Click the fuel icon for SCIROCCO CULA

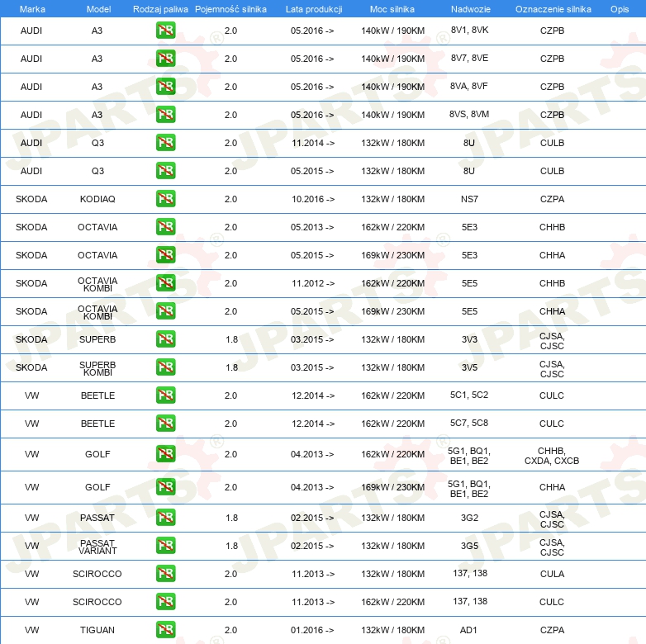pyautogui.click(x=165, y=574)
